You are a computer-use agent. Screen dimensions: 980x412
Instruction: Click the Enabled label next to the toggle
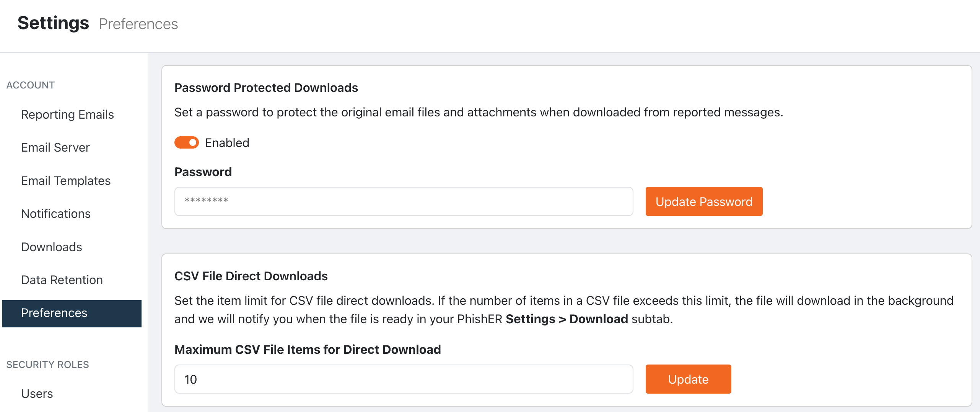227,142
